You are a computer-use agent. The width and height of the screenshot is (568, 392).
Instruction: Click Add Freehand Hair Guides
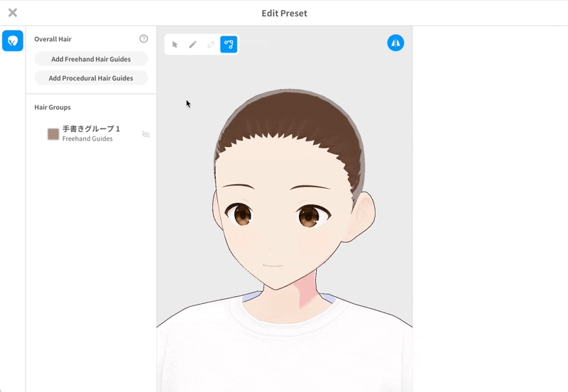pyautogui.click(x=91, y=59)
